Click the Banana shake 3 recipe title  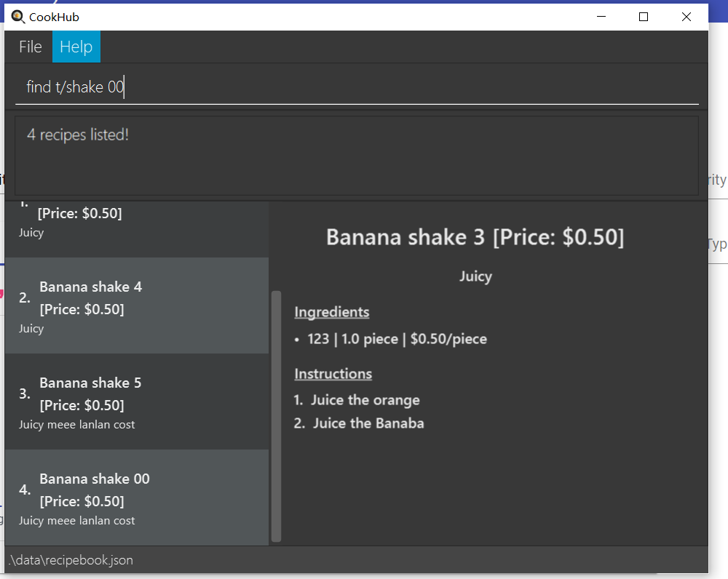(x=475, y=237)
